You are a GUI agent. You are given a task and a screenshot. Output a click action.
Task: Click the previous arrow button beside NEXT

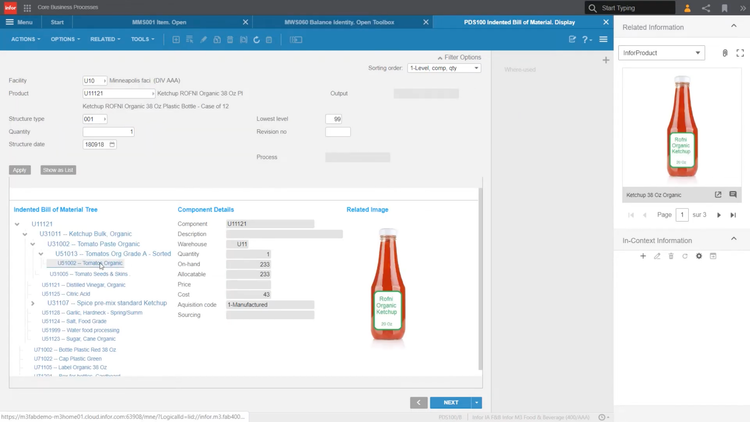tap(419, 402)
